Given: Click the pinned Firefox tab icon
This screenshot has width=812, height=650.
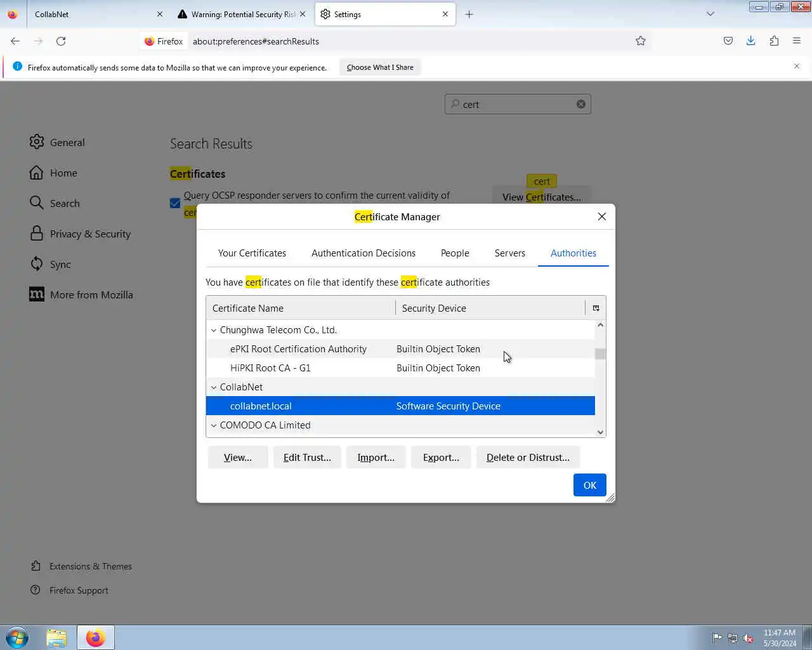Looking at the screenshot, I should point(12,14).
